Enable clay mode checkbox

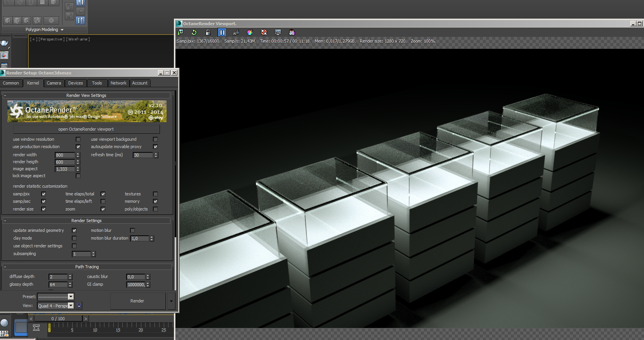74,238
